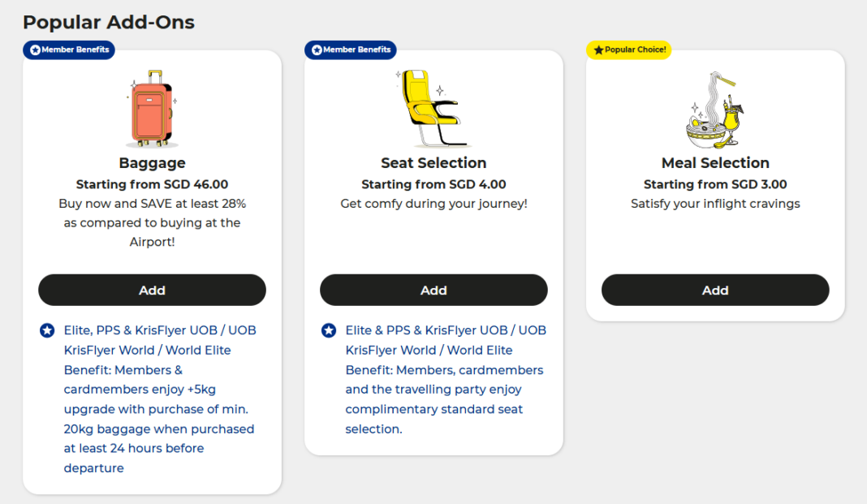Open the Member Benefits badge on Baggage card

(x=68, y=50)
